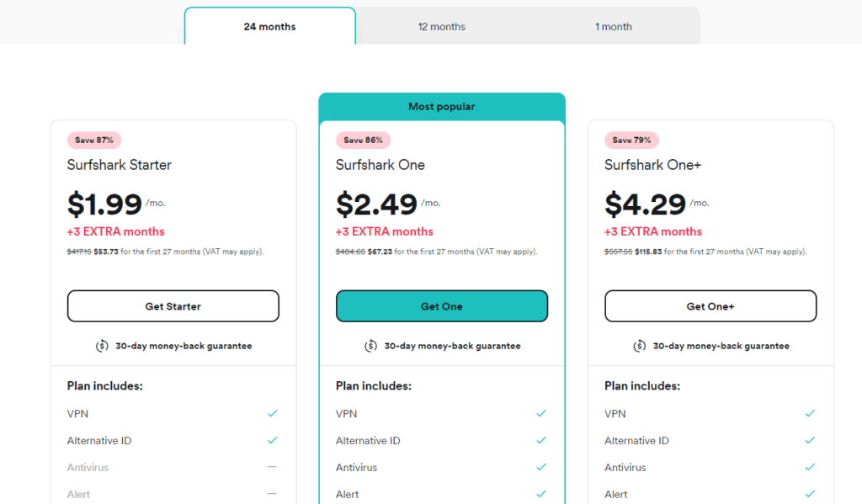Click VPN checkmark in Surfshark One+ plan
Viewport: 862px width, 504px height.
810,413
